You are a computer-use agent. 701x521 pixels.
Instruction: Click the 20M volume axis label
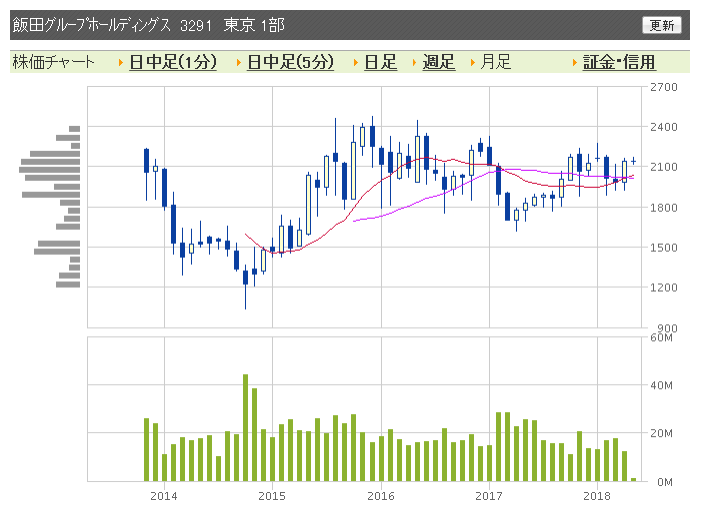662,433
